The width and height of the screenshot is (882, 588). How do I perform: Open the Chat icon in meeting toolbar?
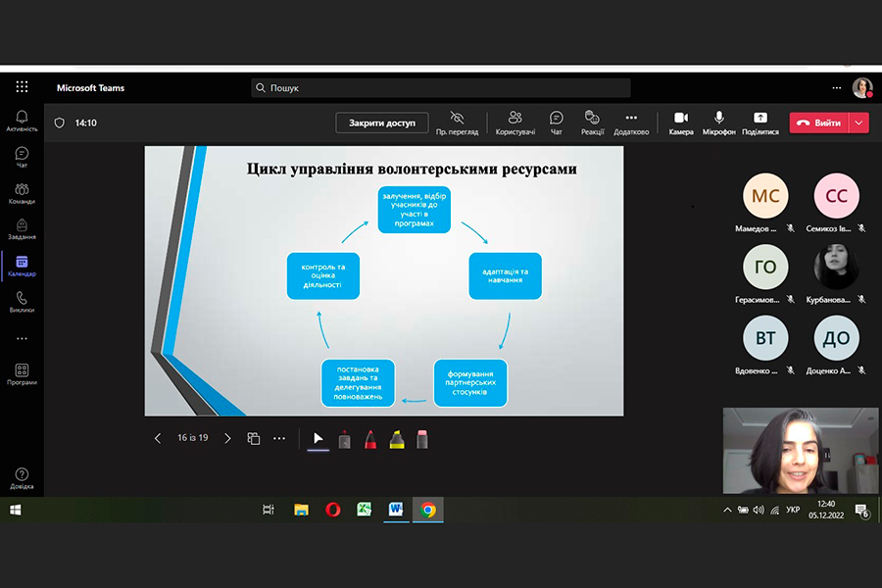(557, 119)
